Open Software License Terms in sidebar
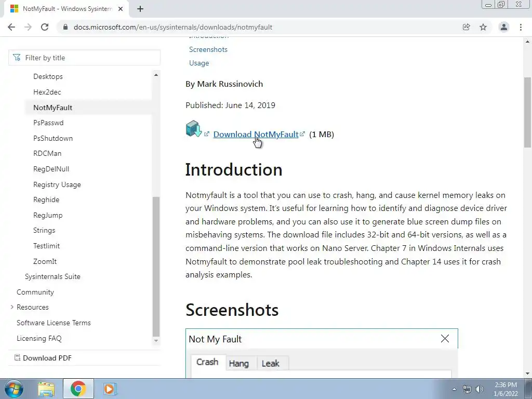This screenshot has height=399, width=532. [x=54, y=323]
